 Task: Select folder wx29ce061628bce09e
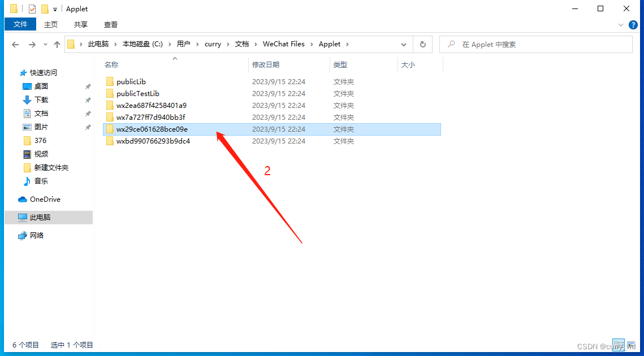click(x=271, y=129)
